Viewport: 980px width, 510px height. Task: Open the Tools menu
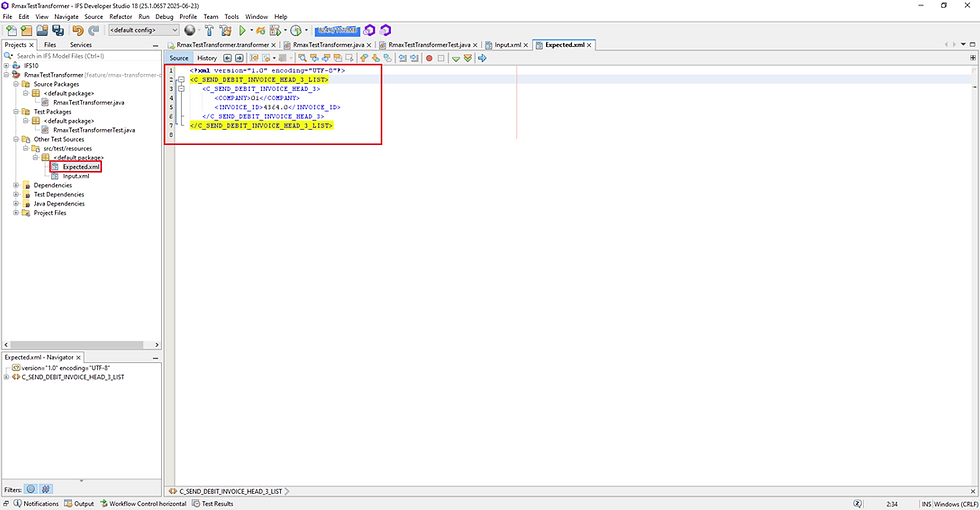click(x=231, y=17)
